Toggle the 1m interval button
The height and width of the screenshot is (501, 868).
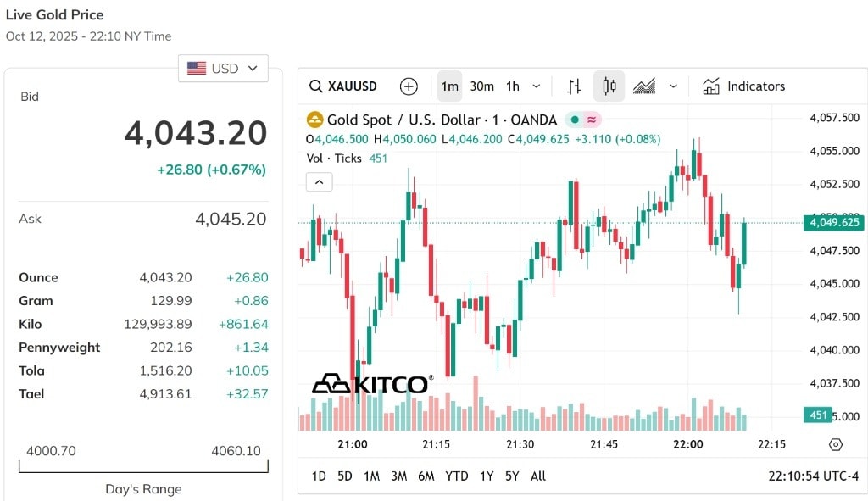click(x=449, y=86)
